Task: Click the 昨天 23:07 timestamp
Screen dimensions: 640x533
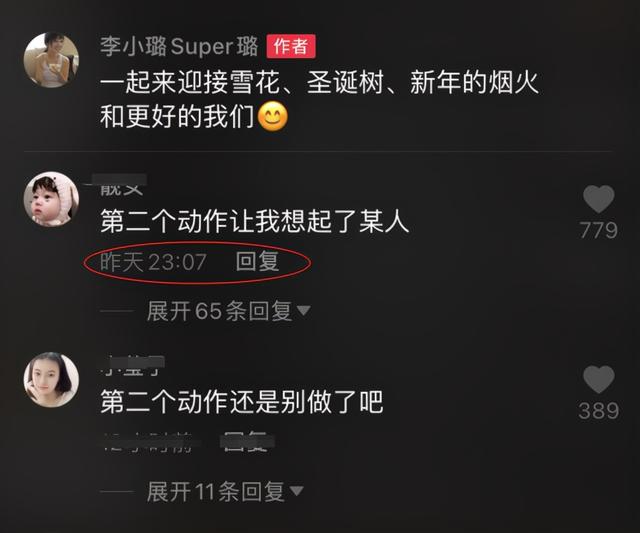Action: pyautogui.click(x=153, y=262)
